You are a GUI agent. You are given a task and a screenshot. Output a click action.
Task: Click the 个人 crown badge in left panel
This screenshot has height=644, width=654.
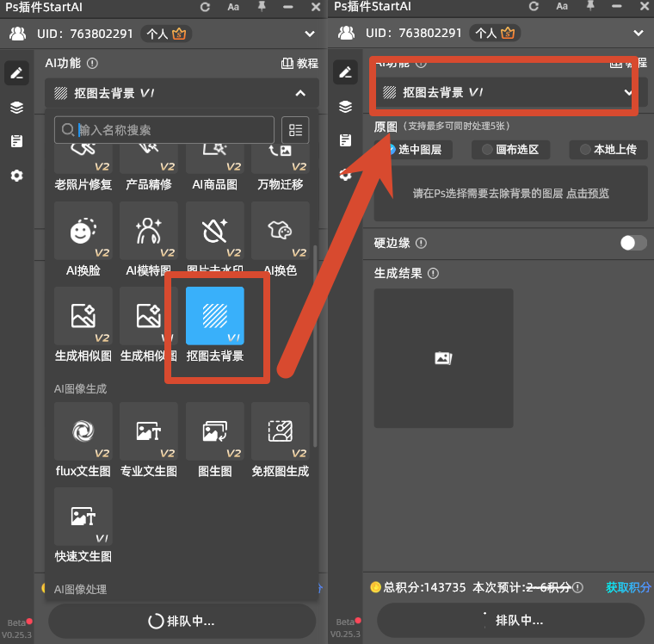166,34
